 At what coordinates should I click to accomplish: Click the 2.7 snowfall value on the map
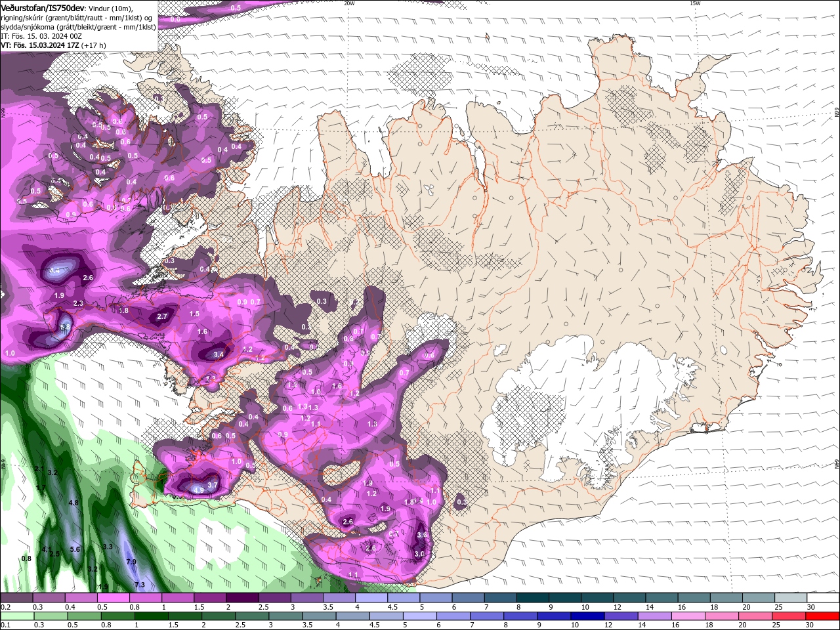pyautogui.click(x=163, y=316)
